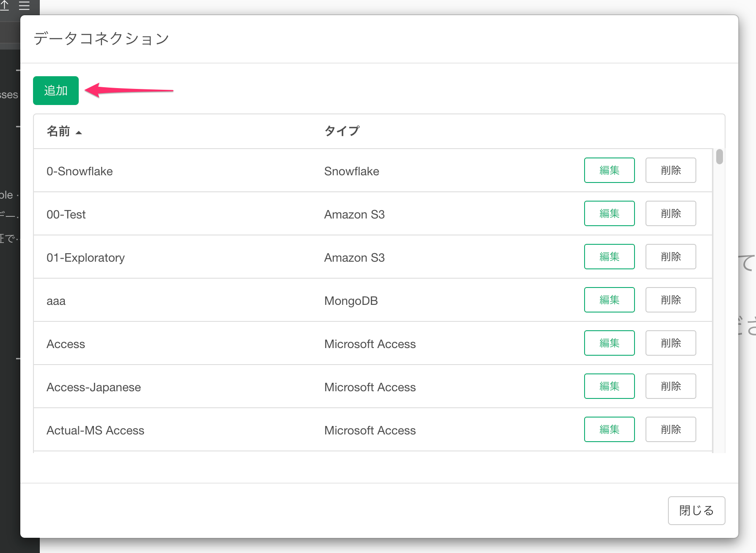Edit the 01-Exploratory connection
This screenshot has width=756, height=553.
pyautogui.click(x=609, y=257)
